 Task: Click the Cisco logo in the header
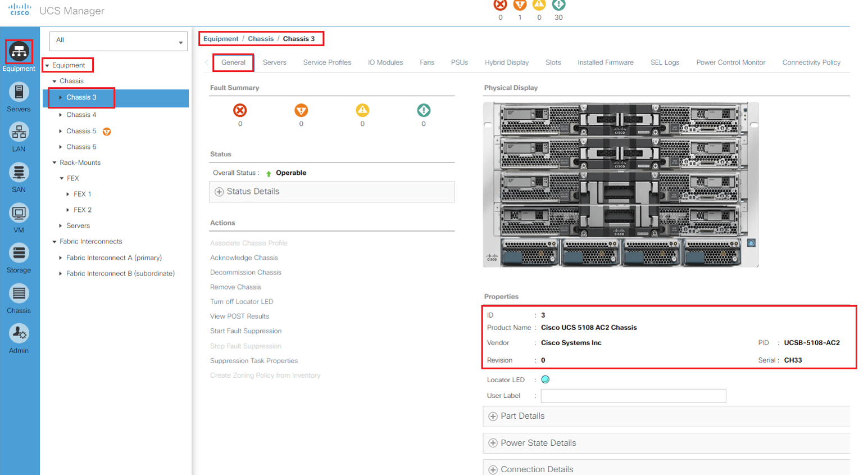coord(20,10)
